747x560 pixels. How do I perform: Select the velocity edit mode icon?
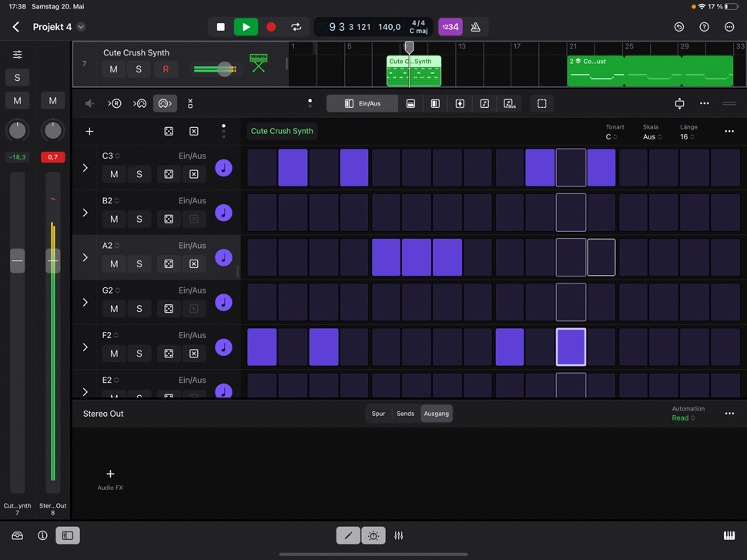click(410, 103)
